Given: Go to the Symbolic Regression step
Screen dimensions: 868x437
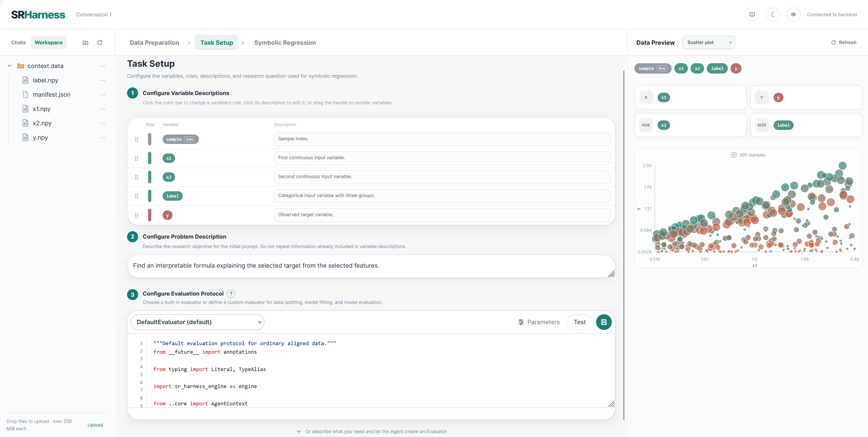Looking at the screenshot, I should [285, 43].
